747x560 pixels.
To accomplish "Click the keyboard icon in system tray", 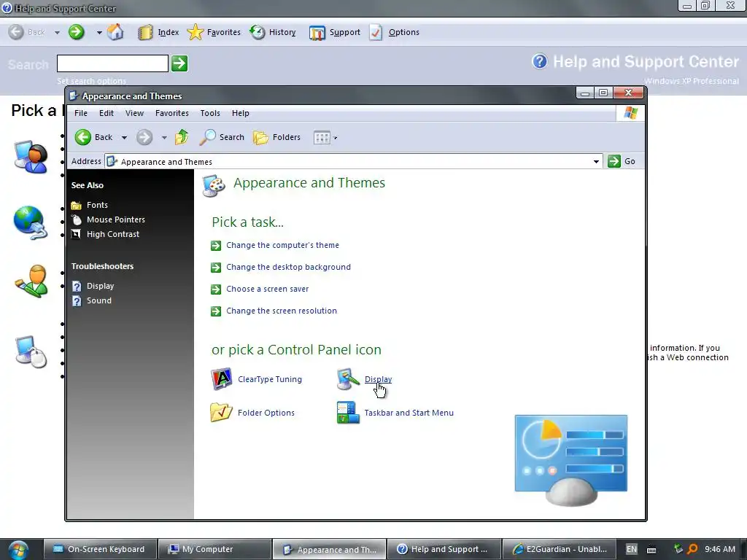I will coord(651,550).
